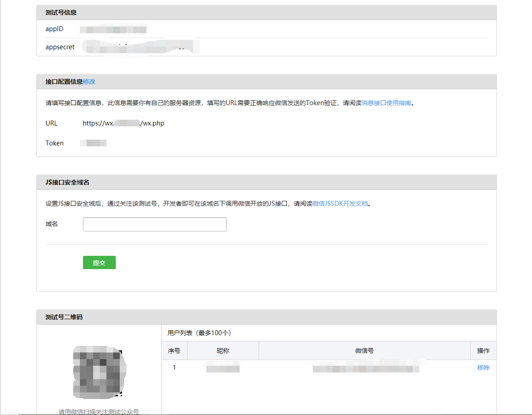
Task: Click the 请用微信扫描关注测试公众号 caption
Action: tap(99, 411)
